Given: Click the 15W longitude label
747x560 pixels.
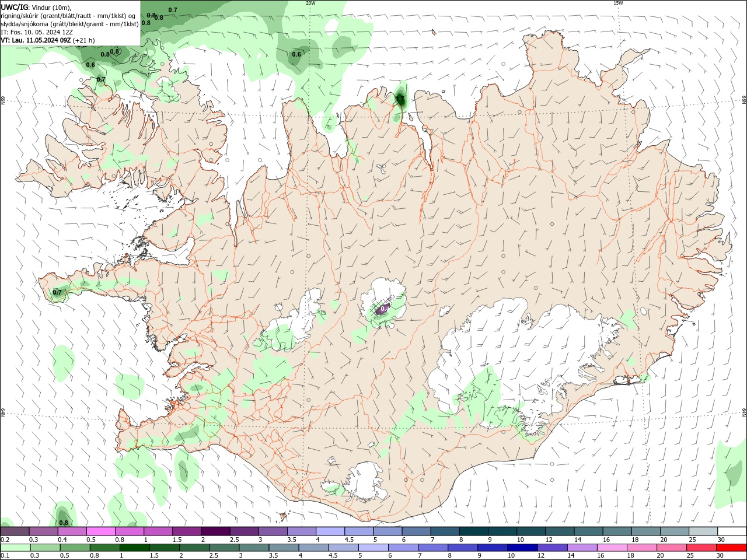Looking at the screenshot, I should [618, 3].
